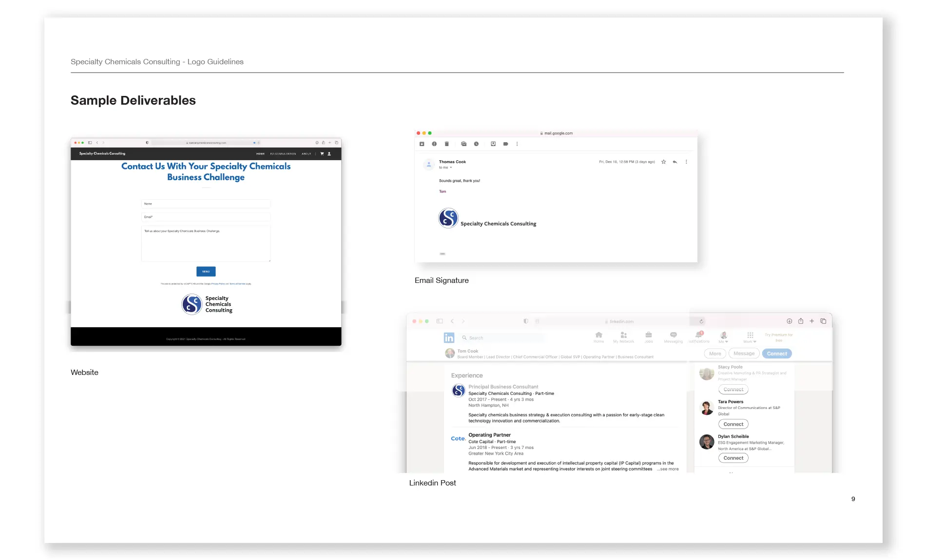Click Connect under Tara Powers
The height and width of the screenshot is (560, 926).
[x=733, y=424]
